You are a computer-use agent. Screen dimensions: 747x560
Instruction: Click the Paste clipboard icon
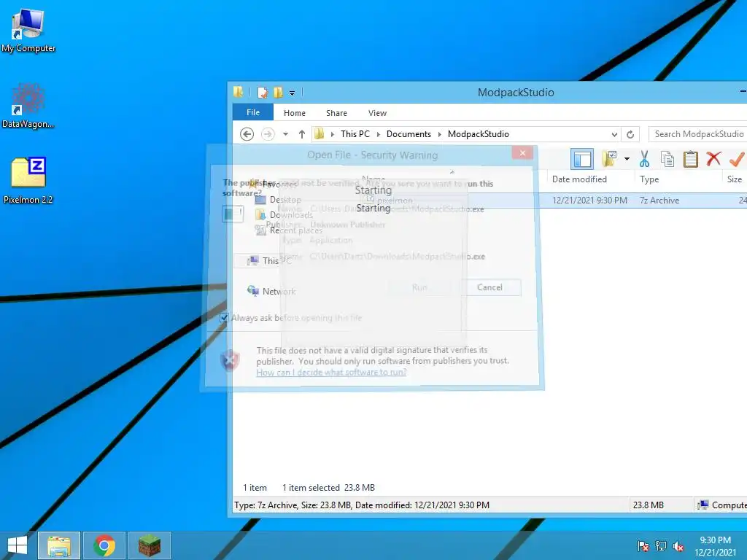[690, 159]
